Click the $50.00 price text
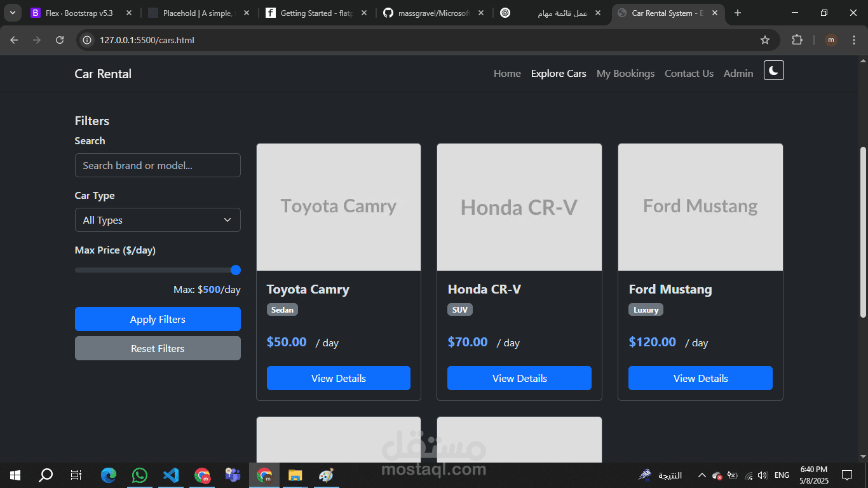Viewport: 868px width, 488px height. [x=287, y=342]
